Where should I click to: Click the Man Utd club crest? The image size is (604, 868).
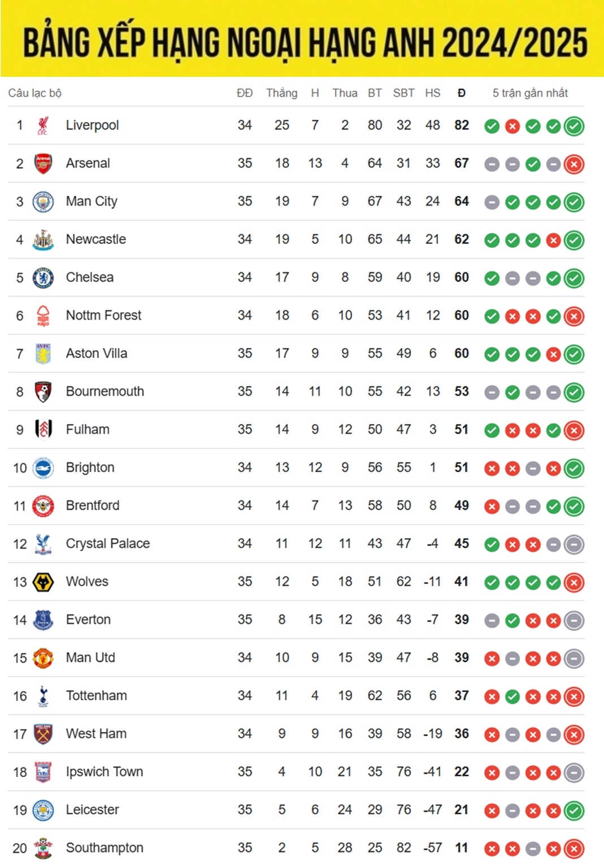click(43, 658)
